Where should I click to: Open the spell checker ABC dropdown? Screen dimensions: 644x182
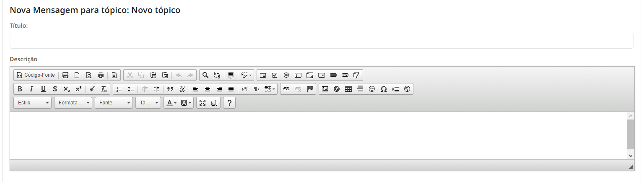(246, 75)
